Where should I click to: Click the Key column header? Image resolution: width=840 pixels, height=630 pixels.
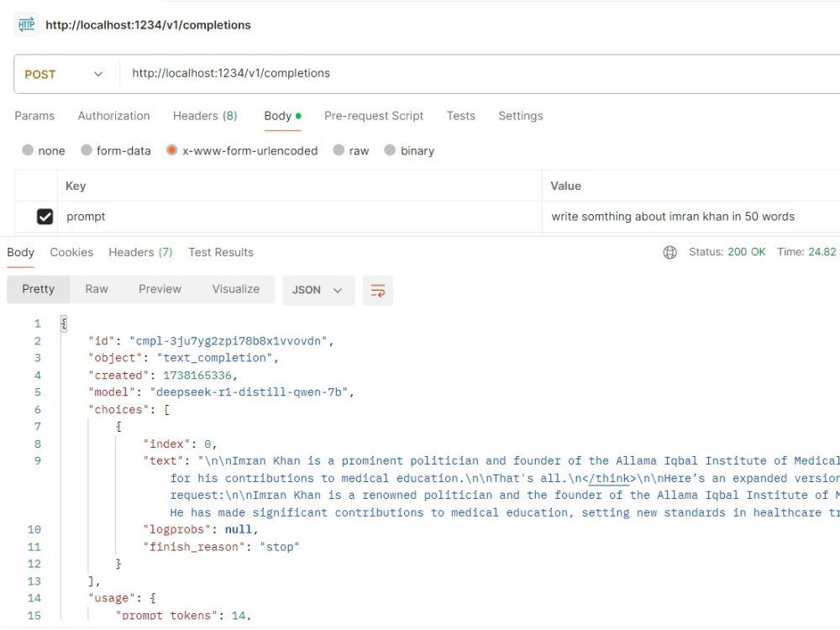click(x=76, y=186)
